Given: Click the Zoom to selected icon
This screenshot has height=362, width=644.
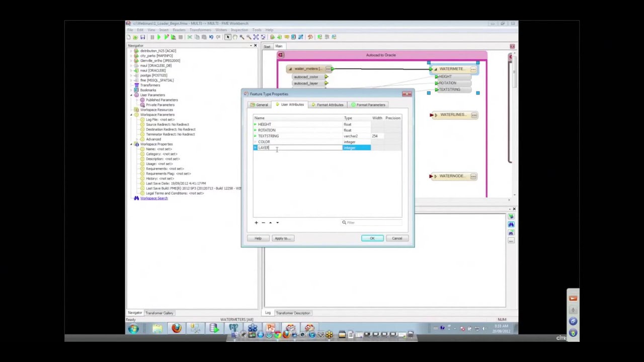Looking at the screenshot, I should [x=263, y=37].
